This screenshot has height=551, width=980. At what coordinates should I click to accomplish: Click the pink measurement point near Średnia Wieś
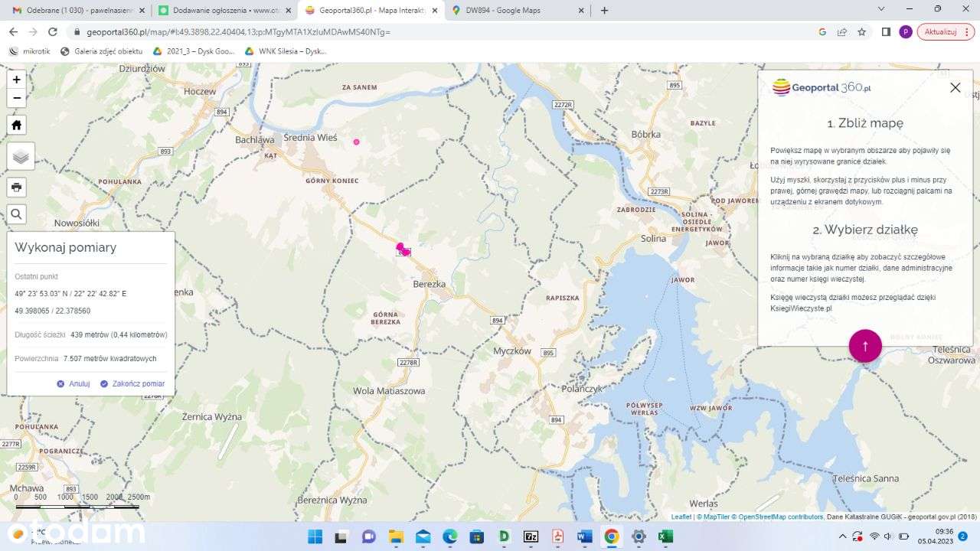356,142
